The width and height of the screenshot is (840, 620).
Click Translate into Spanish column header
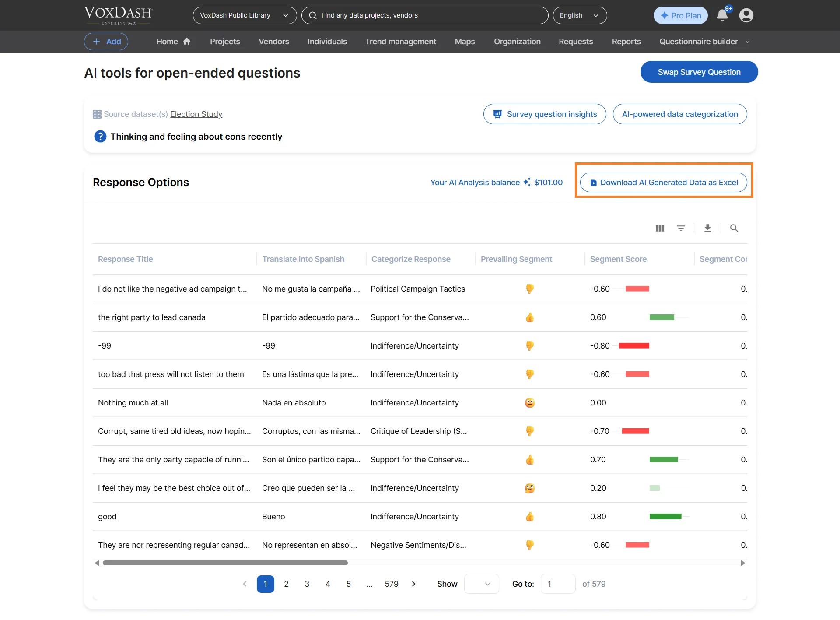click(303, 259)
